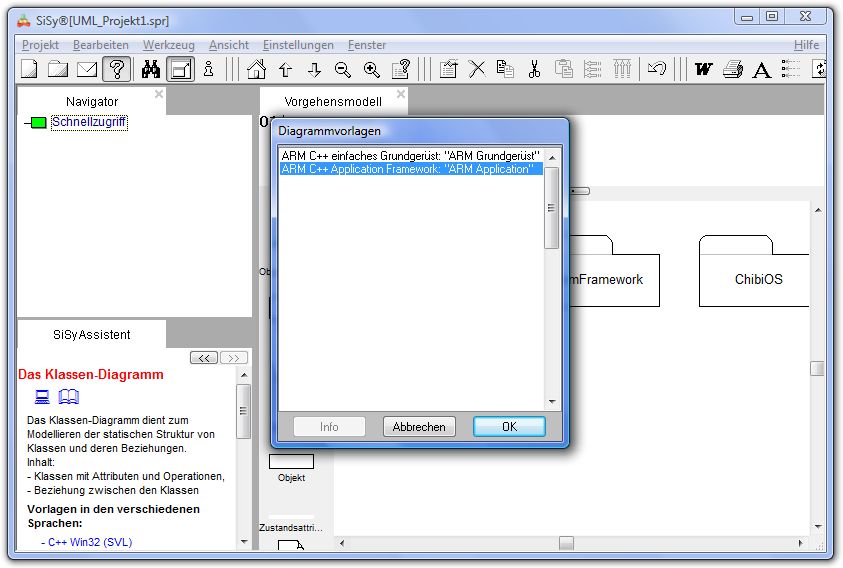Open the Werkzeug menu
This screenshot has width=843, height=568.
(x=168, y=45)
